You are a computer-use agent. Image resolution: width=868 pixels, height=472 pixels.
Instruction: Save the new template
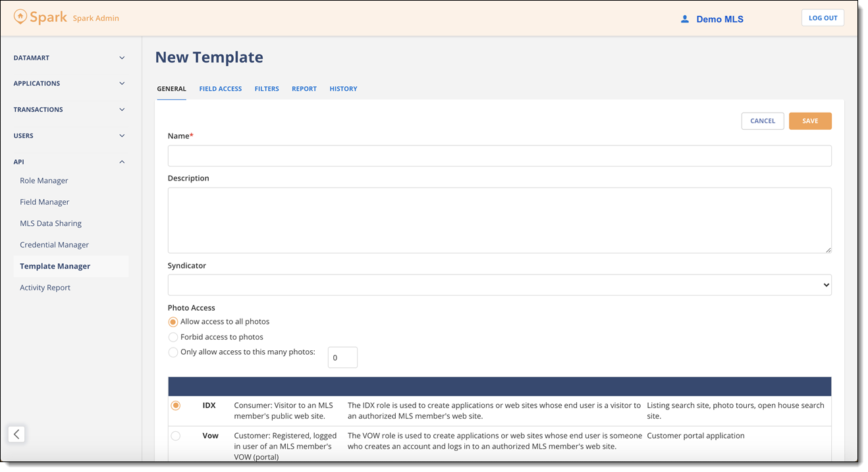(810, 121)
